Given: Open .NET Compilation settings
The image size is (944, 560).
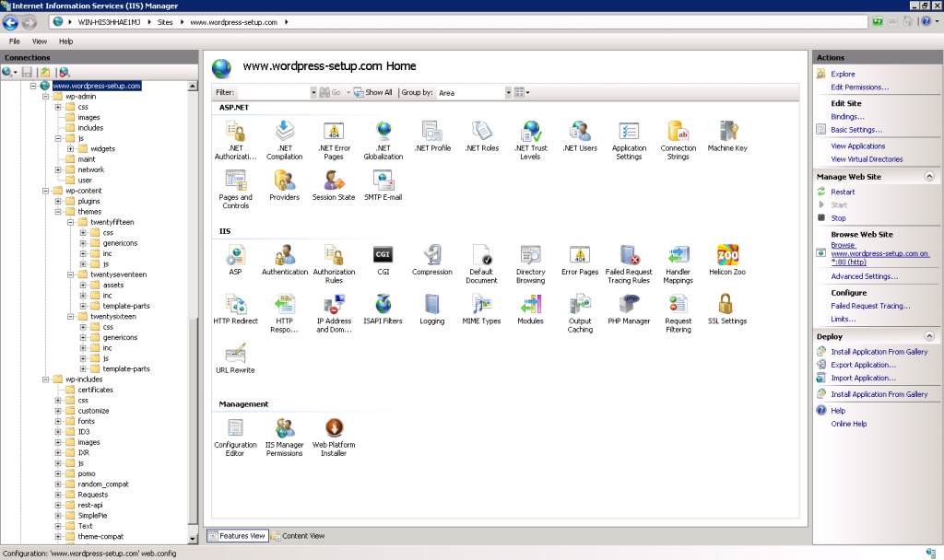Looking at the screenshot, I should tap(285, 140).
